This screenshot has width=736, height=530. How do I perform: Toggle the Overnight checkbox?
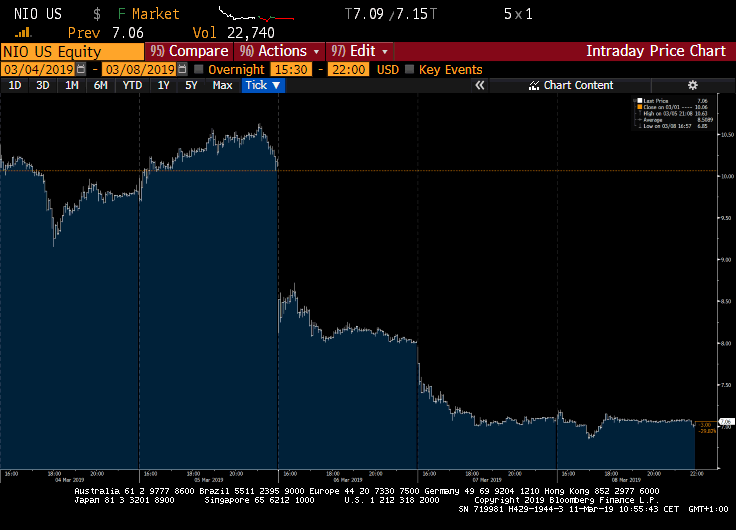coord(199,69)
